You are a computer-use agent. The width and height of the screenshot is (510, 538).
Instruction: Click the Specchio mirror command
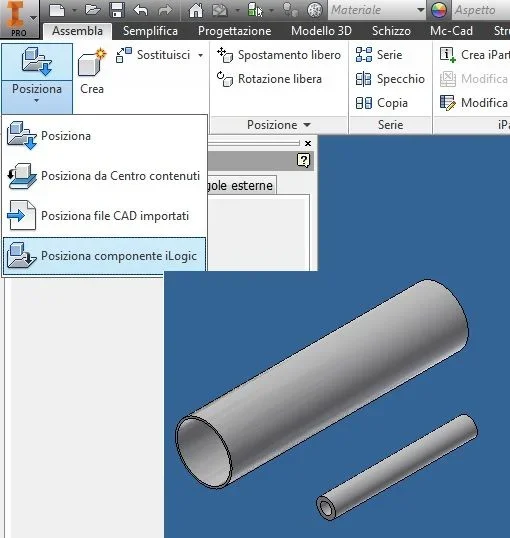[390, 79]
